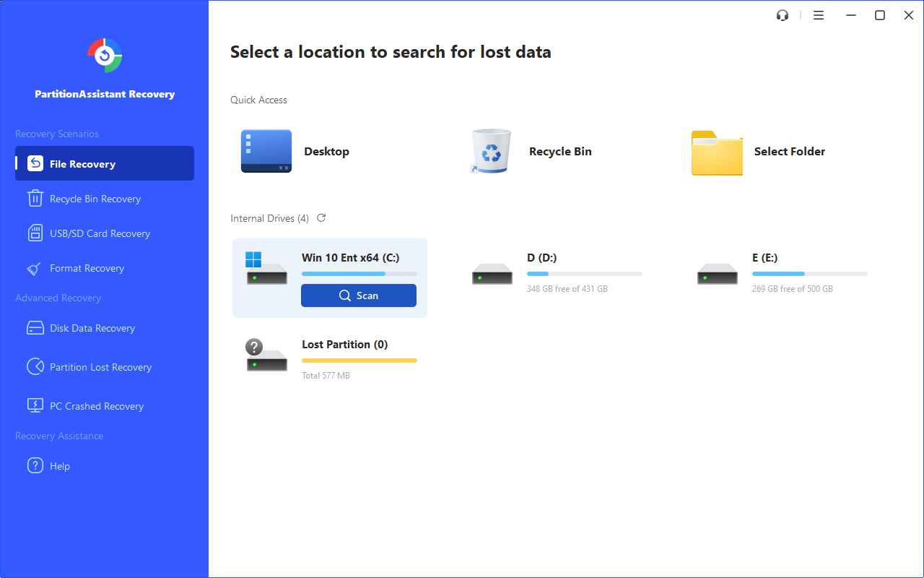Image resolution: width=924 pixels, height=578 pixels.
Task: Click the Help question mark icon
Action: tap(35, 466)
